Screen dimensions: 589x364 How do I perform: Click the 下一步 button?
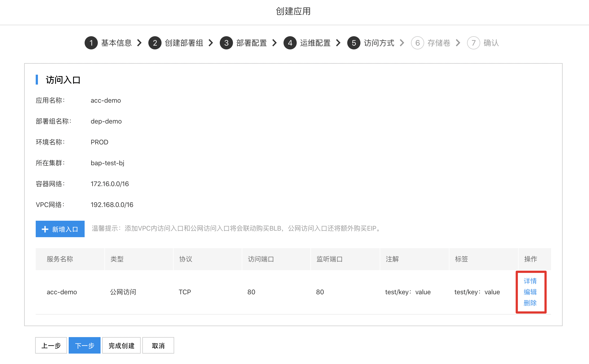tap(85, 345)
